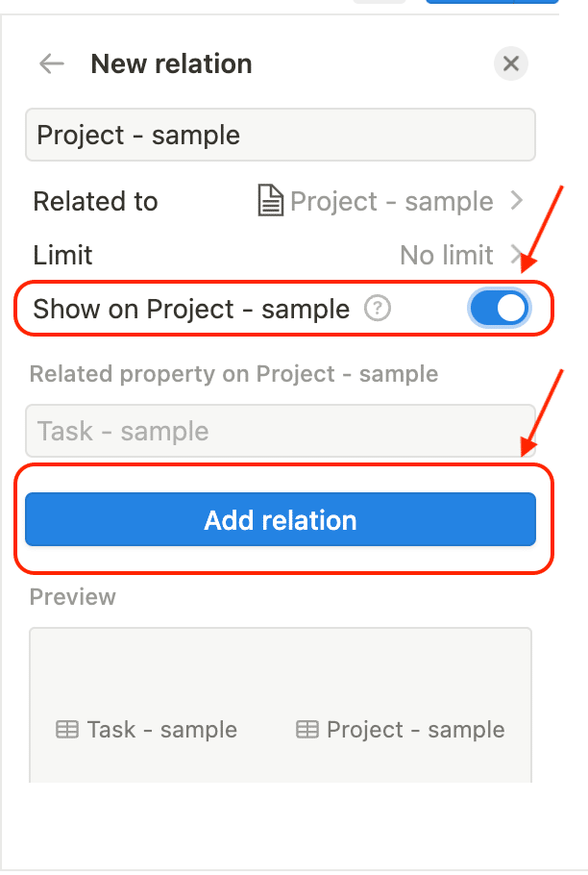Click the help question mark icon
This screenshot has width=588, height=875.
click(378, 309)
